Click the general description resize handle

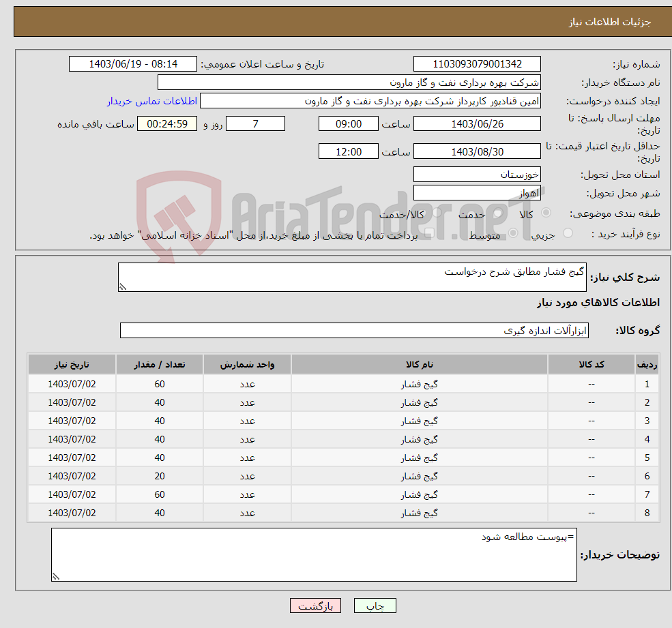pyautogui.click(x=123, y=287)
